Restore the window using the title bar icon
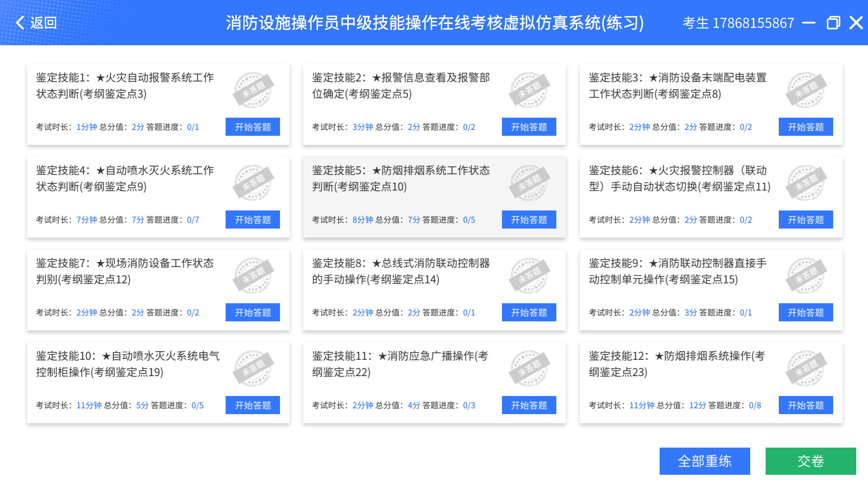Screen dimensions: 868x487 [833, 23]
